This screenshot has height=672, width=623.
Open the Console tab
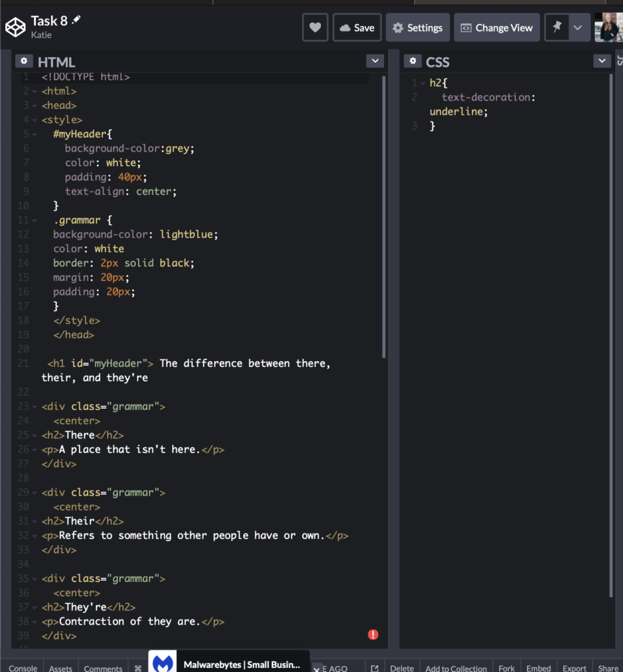point(23,668)
